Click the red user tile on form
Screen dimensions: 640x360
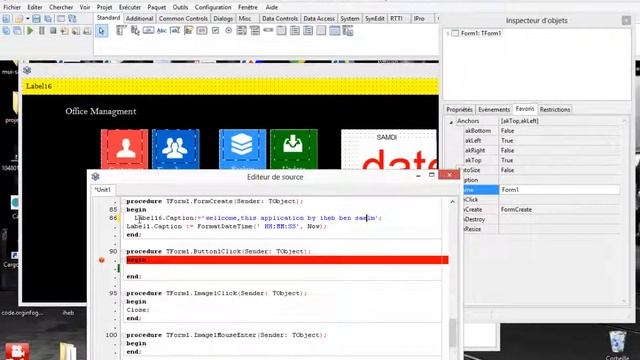124,149
